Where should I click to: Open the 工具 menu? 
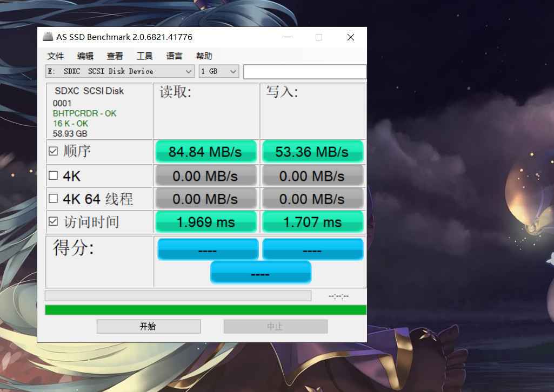[x=144, y=56]
